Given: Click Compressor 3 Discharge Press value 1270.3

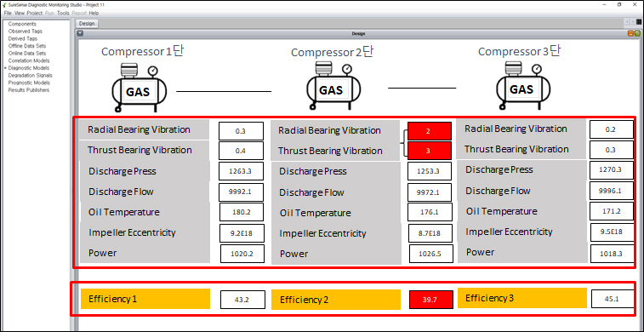Looking at the screenshot, I should point(612,169).
